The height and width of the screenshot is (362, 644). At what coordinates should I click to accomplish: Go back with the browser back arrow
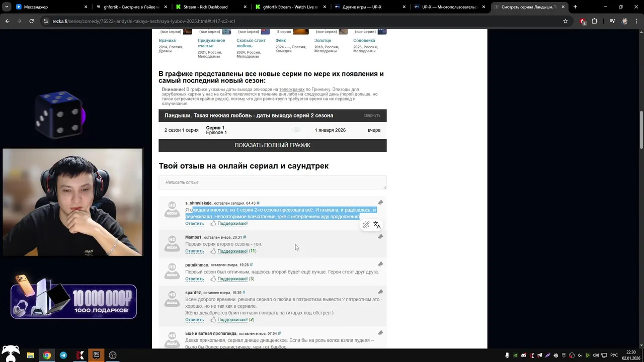(x=7, y=21)
